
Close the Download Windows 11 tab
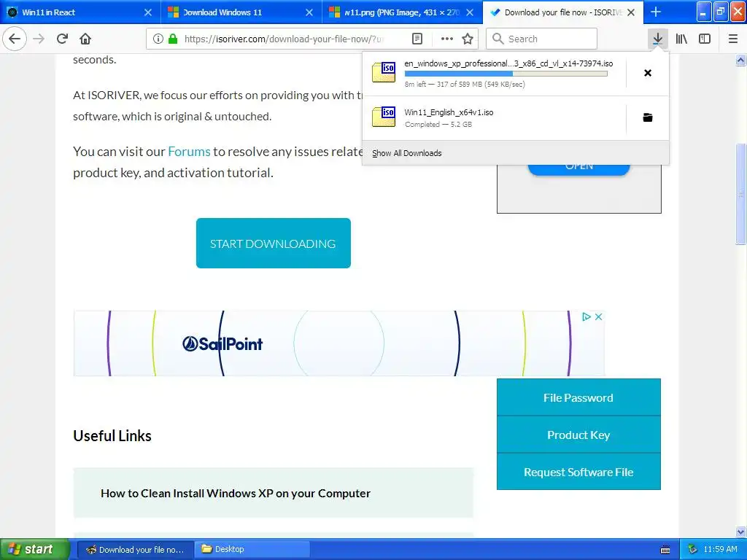coord(309,12)
